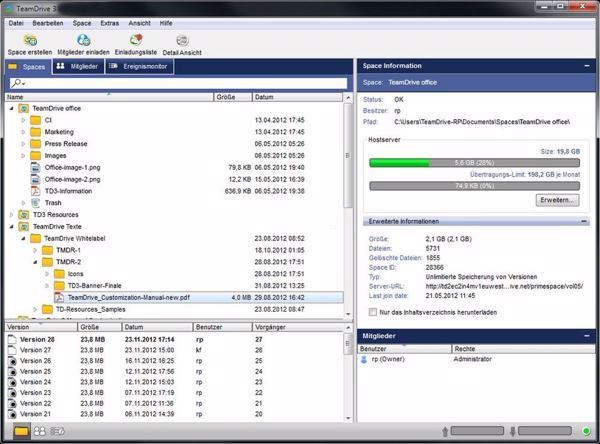
Task: Open the Hilfe menu
Action: coord(166,23)
